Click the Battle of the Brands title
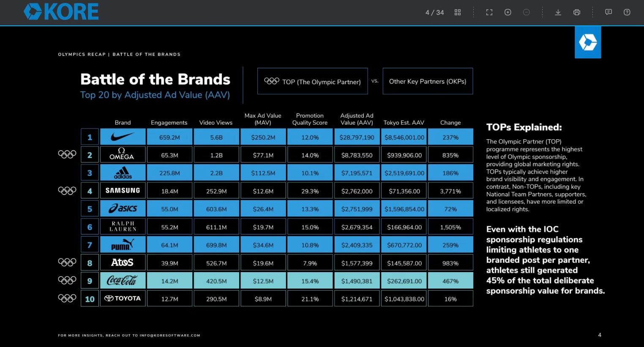 (x=155, y=79)
